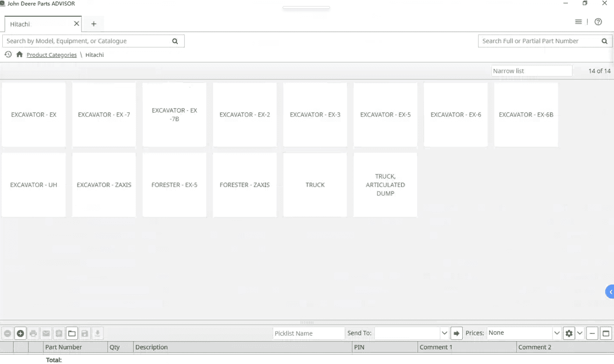Viewport: 614px width, 364px height.
Task: Open the EXCAVATOR - EX-2 tile
Action: click(245, 114)
